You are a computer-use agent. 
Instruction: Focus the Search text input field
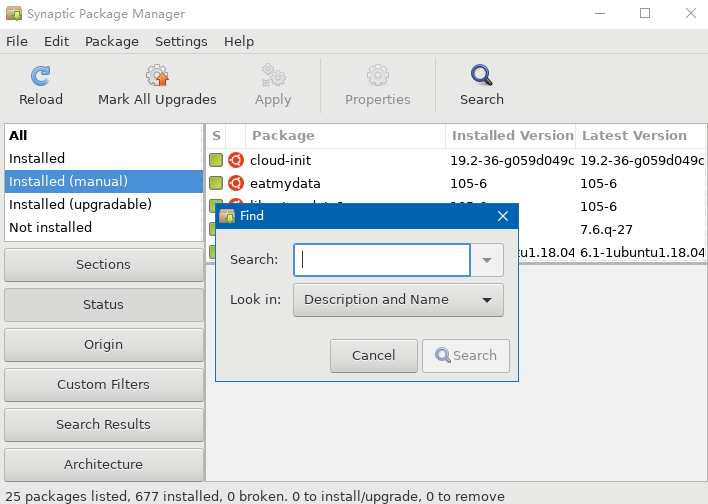coord(382,260)
